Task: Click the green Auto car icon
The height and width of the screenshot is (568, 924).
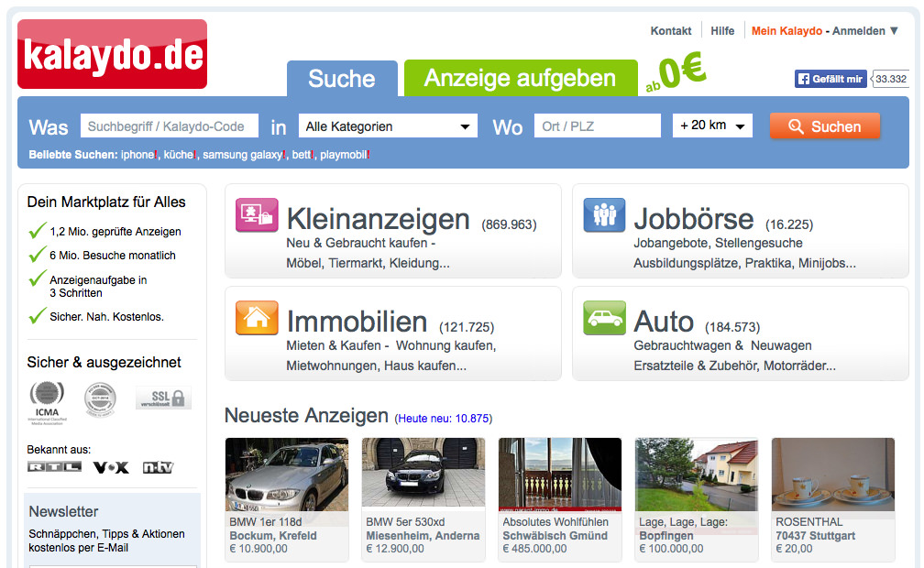Action: (604, 318)
